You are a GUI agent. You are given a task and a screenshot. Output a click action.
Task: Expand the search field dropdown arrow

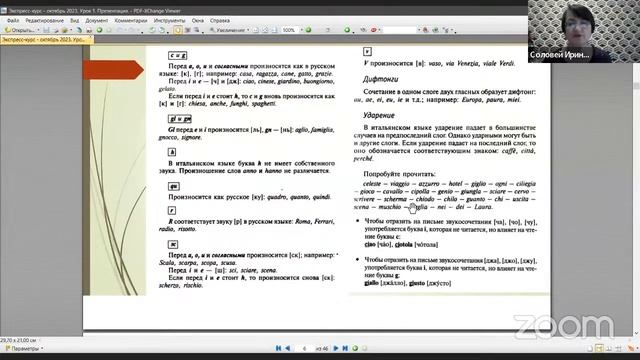[x=419, y=30]
